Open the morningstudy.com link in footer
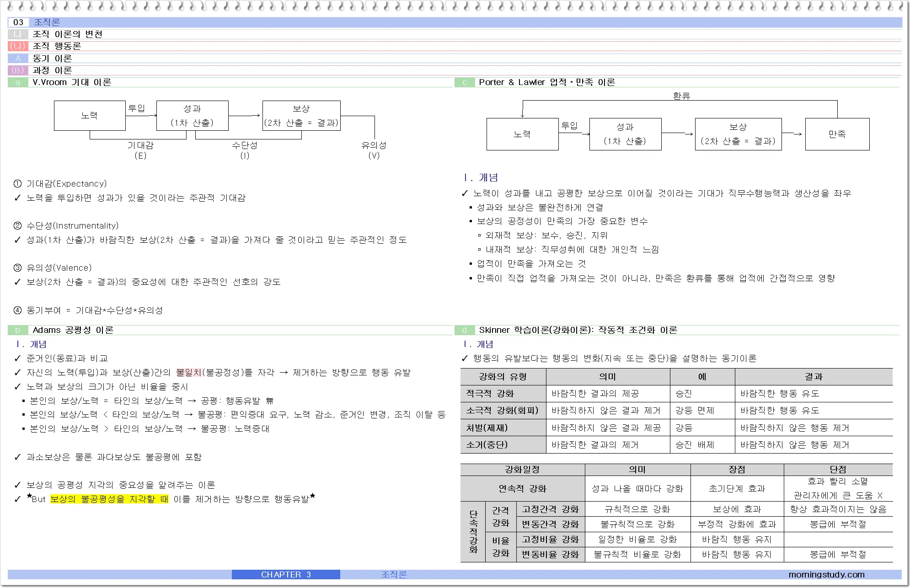Viewport: 910px width, 588px height. click(827, 575)
